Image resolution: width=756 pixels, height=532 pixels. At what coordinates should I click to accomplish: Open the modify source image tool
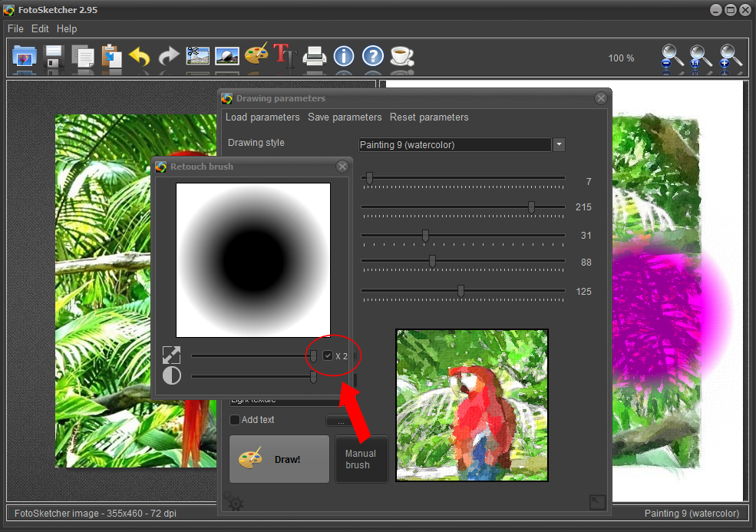tap(227, 57)
